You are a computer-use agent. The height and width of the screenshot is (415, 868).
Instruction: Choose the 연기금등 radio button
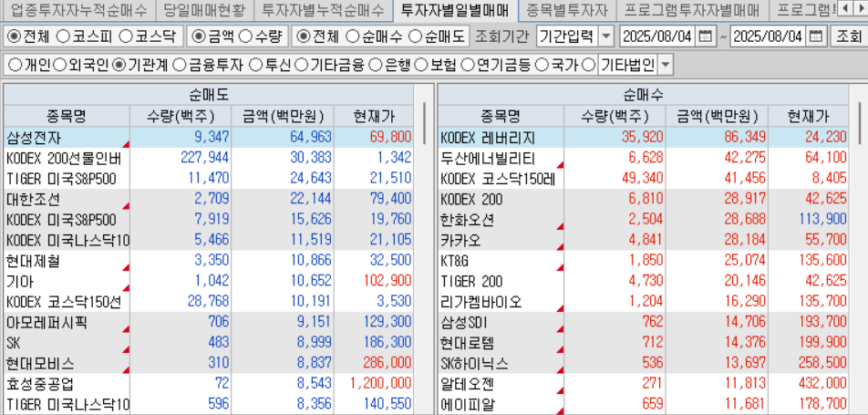[x=468, y=66]
